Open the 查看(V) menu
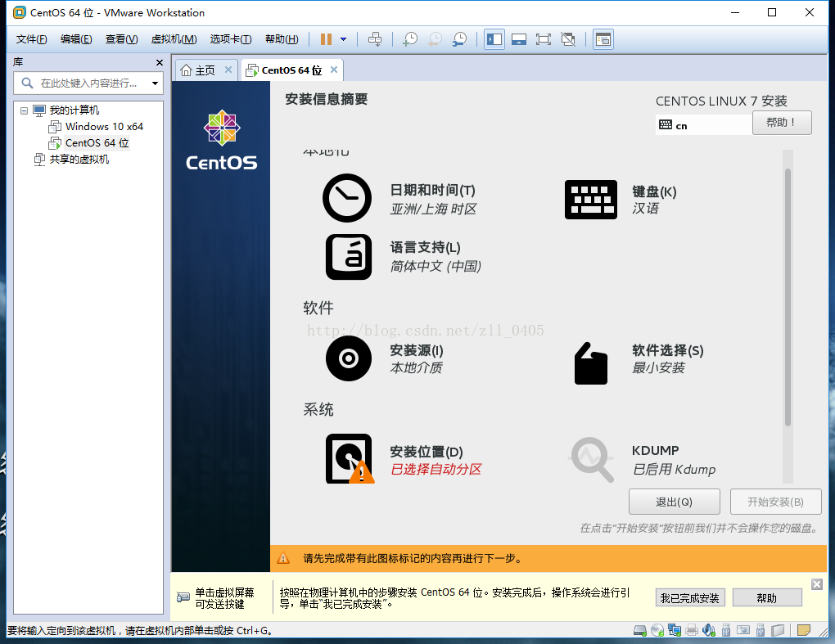Viewport: 835px width, 644px height. 121,39
